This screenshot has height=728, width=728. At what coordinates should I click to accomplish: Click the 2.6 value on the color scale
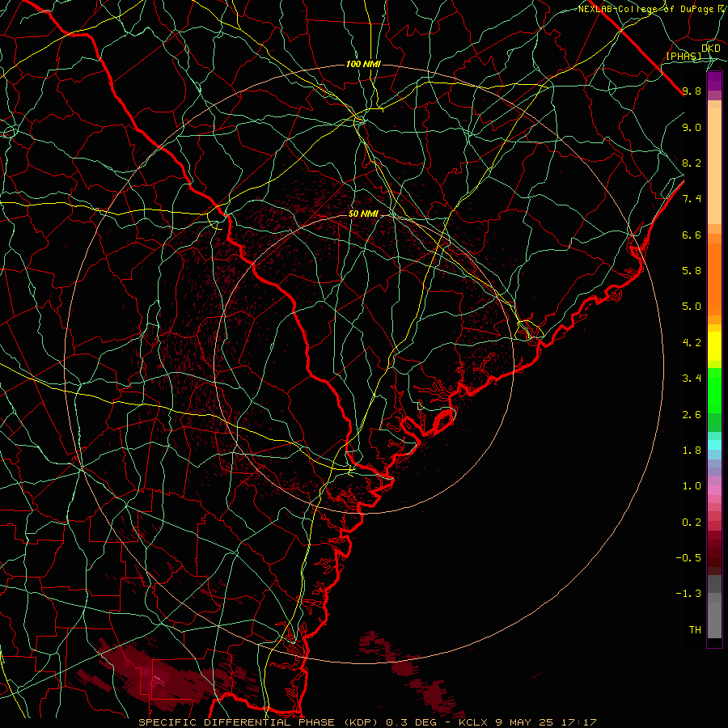pos(692,415)
